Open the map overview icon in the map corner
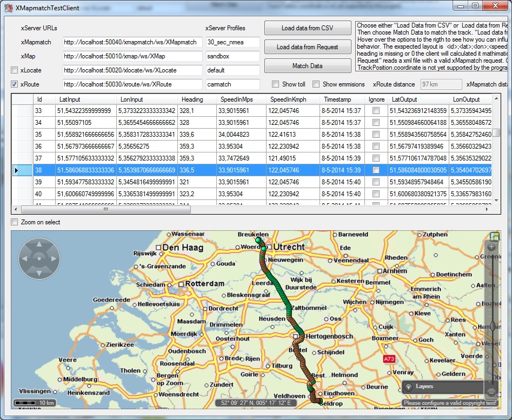 pyautogui.click(x=494, y=236)
